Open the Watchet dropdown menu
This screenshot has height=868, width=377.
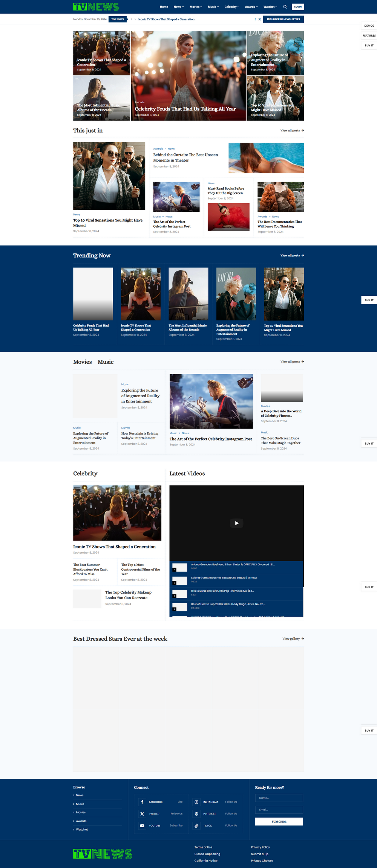click(x=270, y=7)
